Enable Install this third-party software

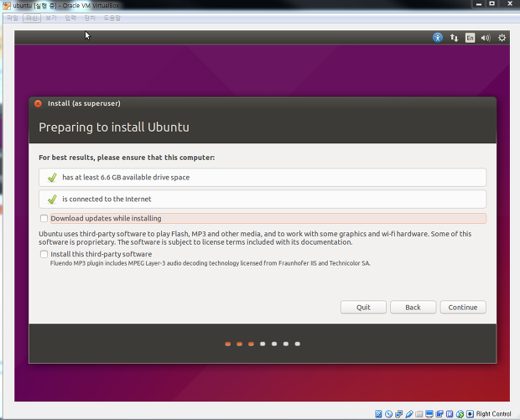point(44,254)
